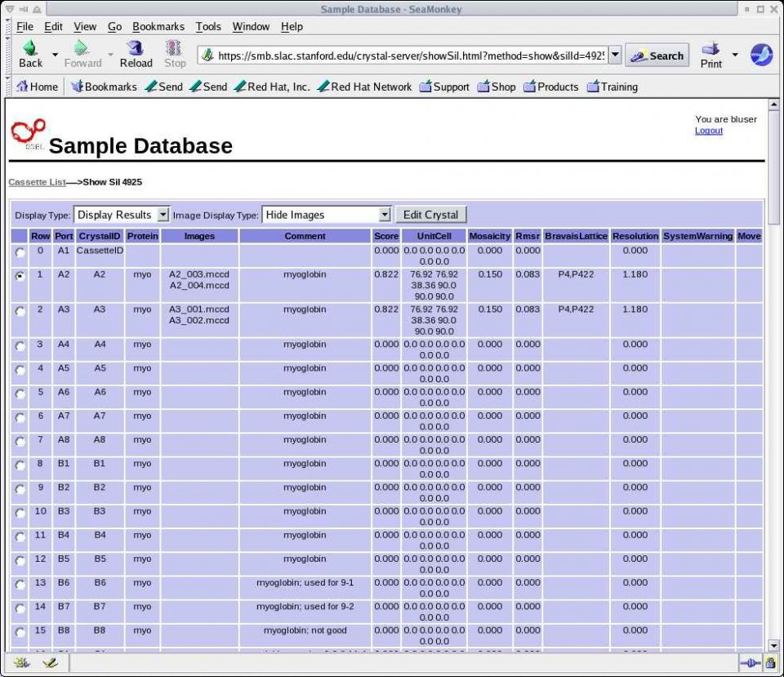Open the URL history dropdown arrow
784x677 pixels.
click(614, 56)
